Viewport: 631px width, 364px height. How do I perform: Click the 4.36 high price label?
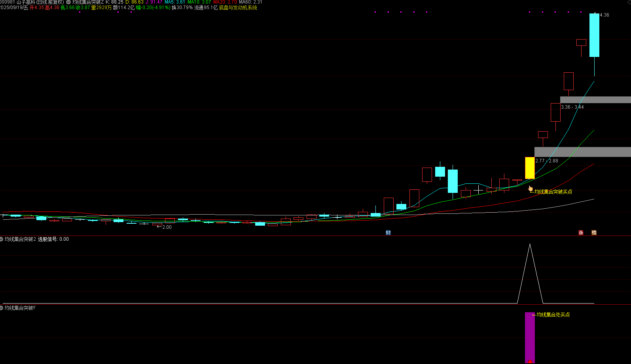click(604, 15)
